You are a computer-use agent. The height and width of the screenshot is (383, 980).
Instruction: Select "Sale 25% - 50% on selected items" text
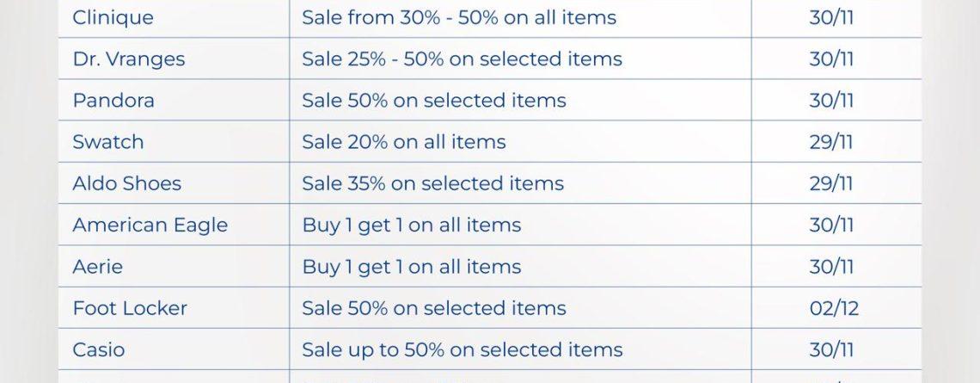[x=462, y=59]
